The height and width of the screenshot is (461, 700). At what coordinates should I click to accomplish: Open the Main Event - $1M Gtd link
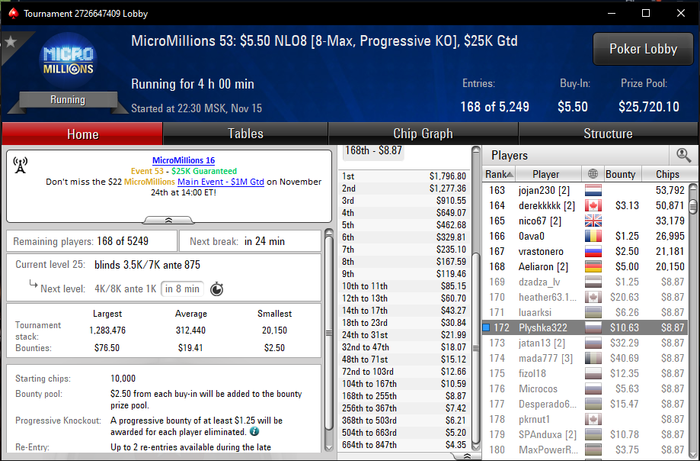tap(221, 182)
